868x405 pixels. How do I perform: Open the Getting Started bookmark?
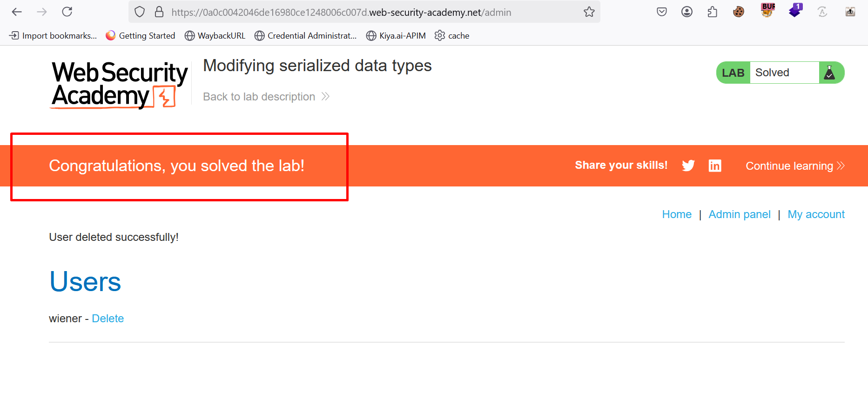click(141, 36)
